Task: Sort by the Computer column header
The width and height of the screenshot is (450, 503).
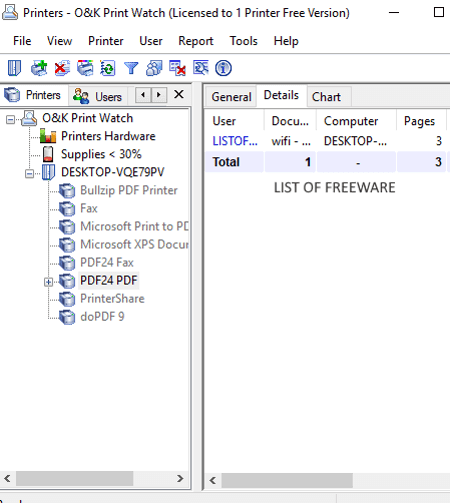Action: [356, 121]
